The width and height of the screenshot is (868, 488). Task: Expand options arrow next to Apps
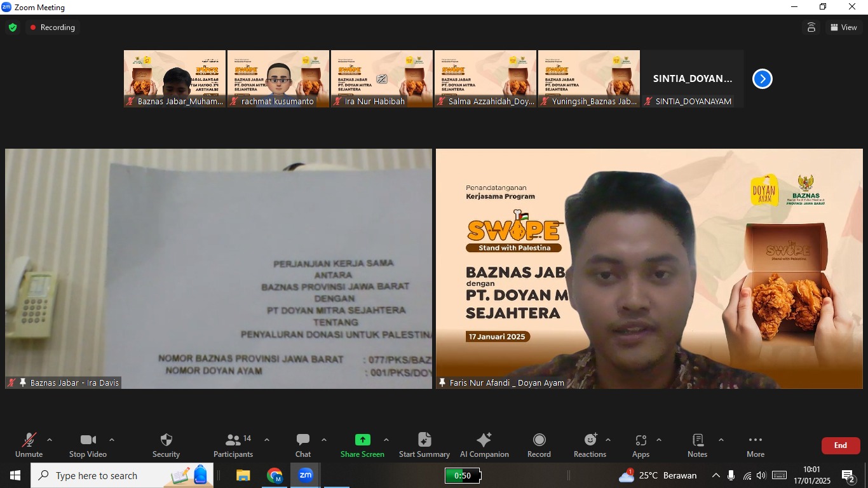[x=659, y=440]
